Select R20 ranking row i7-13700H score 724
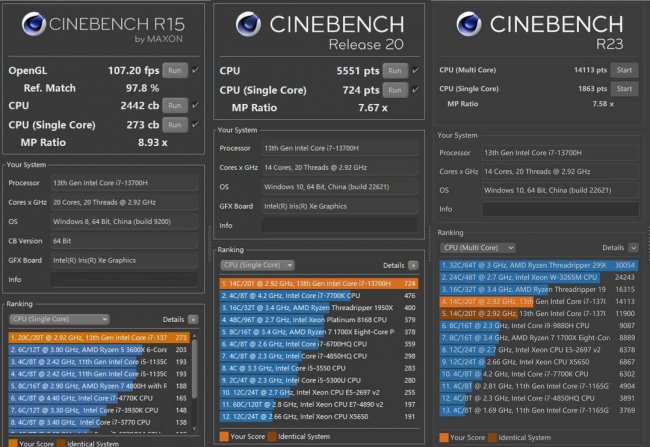Viewport: 650px width, 447px height. coord(319,284)
